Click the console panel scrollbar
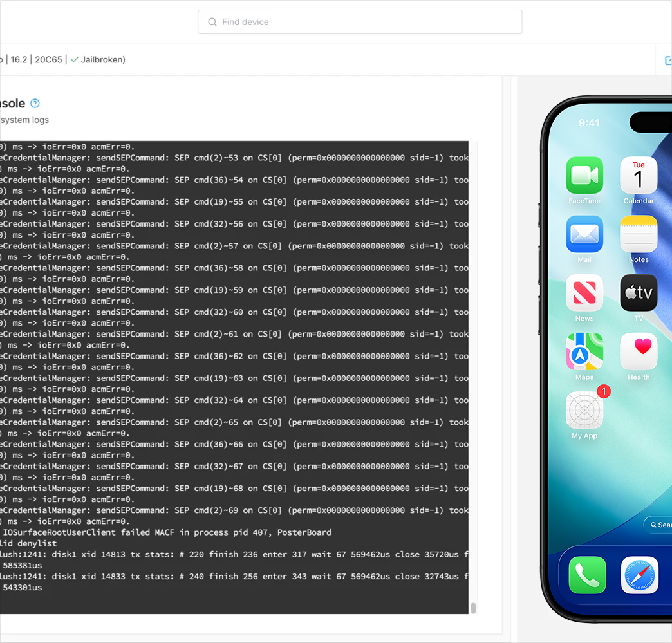 472,607
